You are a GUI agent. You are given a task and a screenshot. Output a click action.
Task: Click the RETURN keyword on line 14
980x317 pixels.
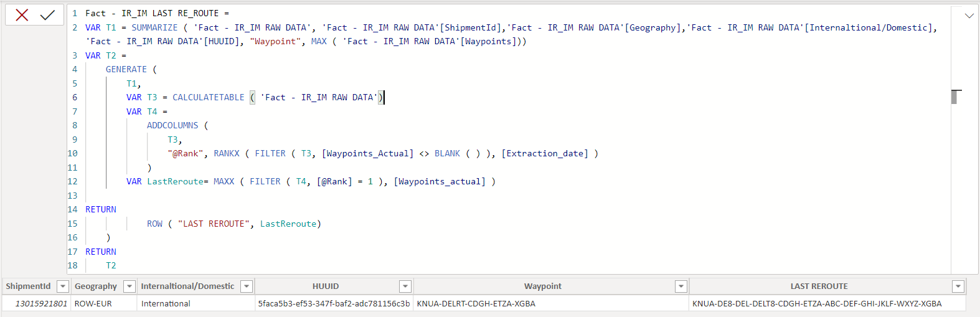point(101,209)
